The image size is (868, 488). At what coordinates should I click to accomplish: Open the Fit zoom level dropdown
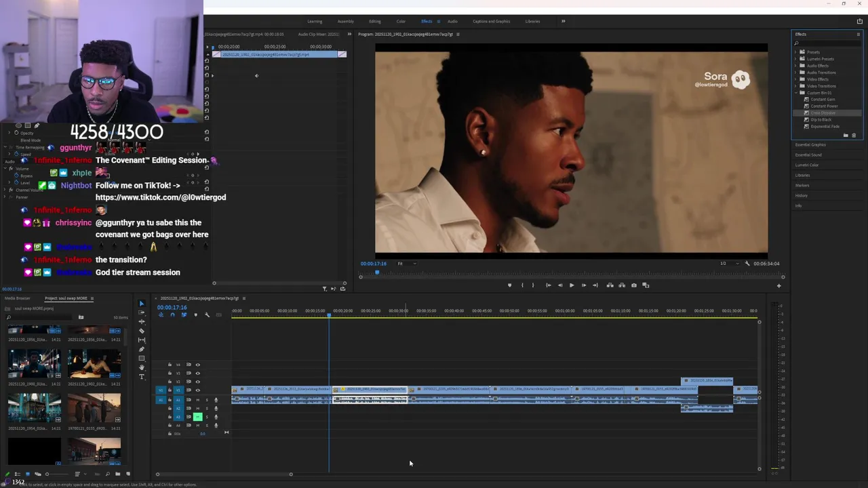[407, 264]
